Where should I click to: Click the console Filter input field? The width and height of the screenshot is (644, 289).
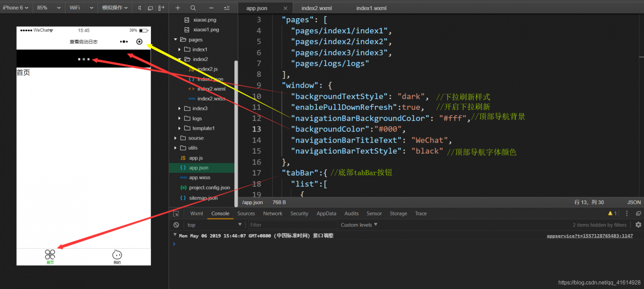292,225
